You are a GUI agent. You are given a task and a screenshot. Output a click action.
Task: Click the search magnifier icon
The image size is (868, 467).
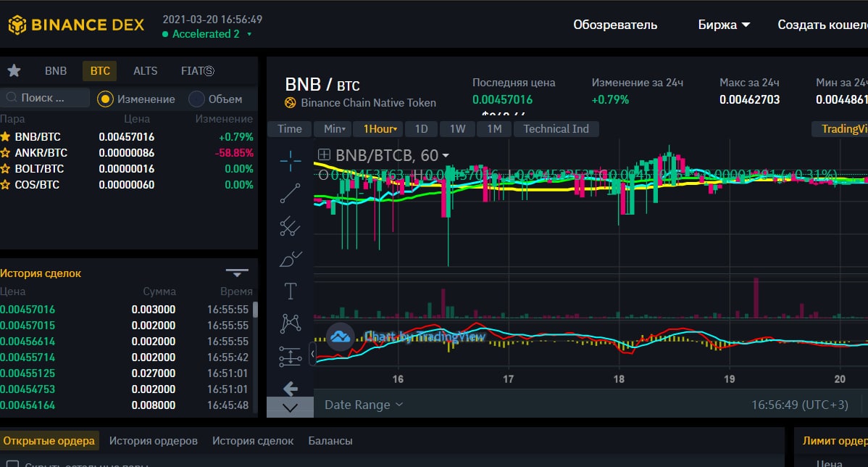click(11, 97)
